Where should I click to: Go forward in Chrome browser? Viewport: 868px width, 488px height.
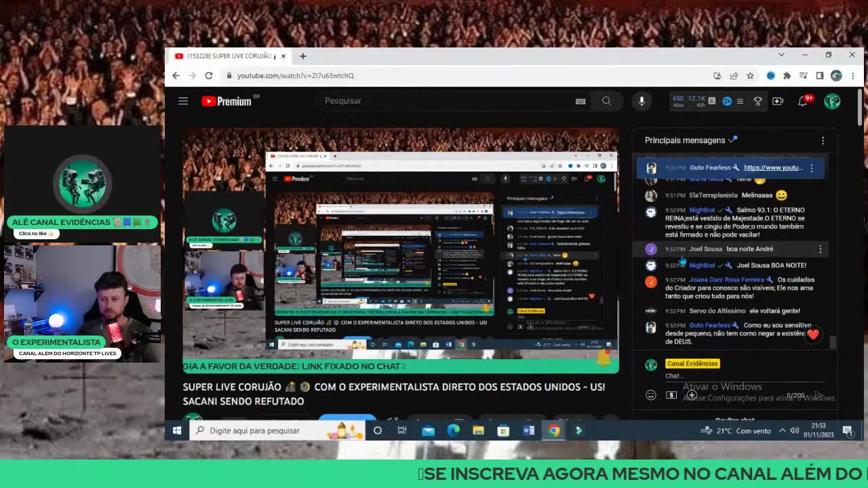192,76
